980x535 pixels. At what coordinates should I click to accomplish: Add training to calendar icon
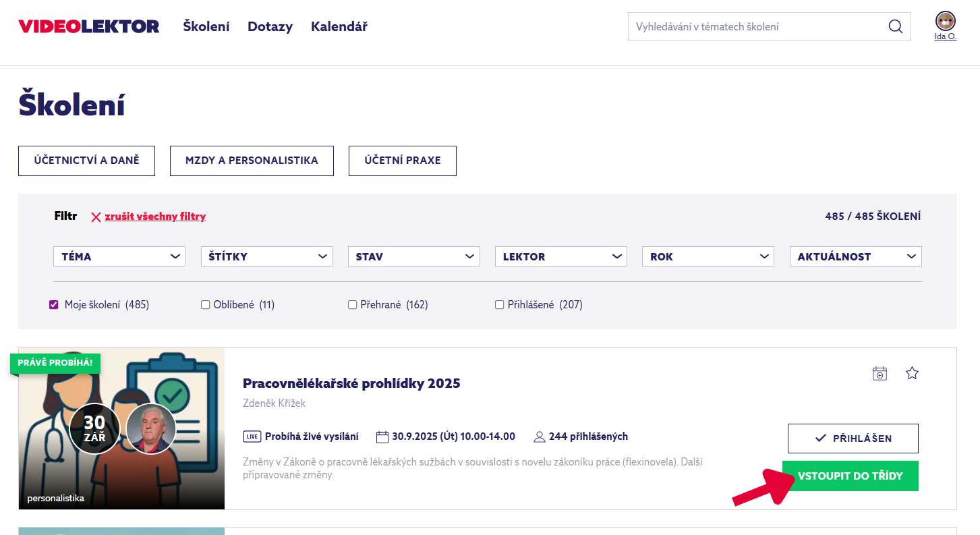(880, 374)
